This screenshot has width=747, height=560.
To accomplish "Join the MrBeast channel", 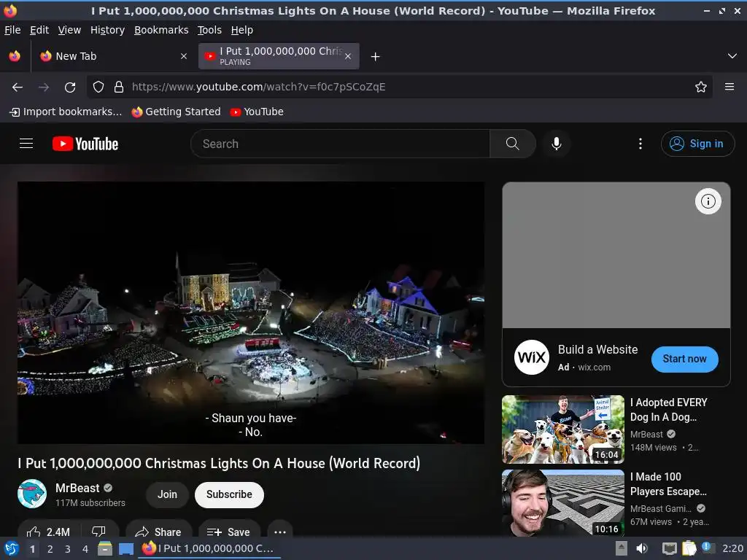I will coord(167,494).
